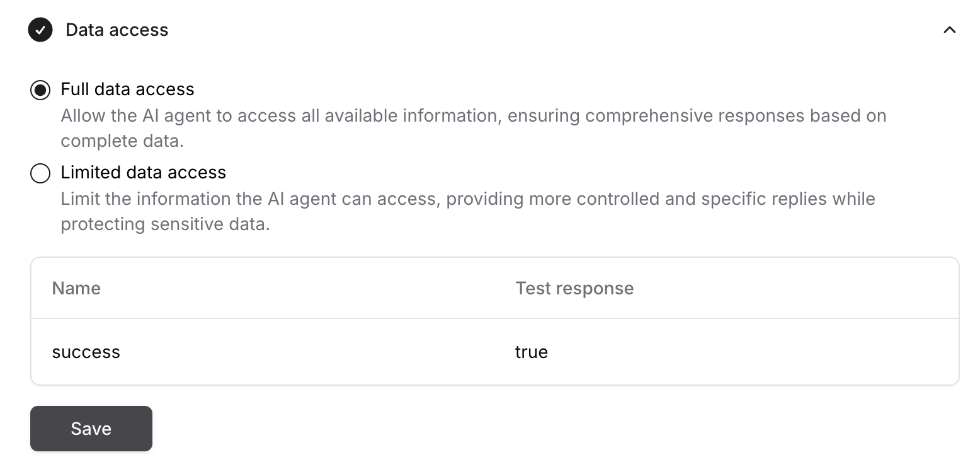This screenshot has height=474, width=980.
Task: Click the text "complete data." under Full data access
Action: point(122,141)
